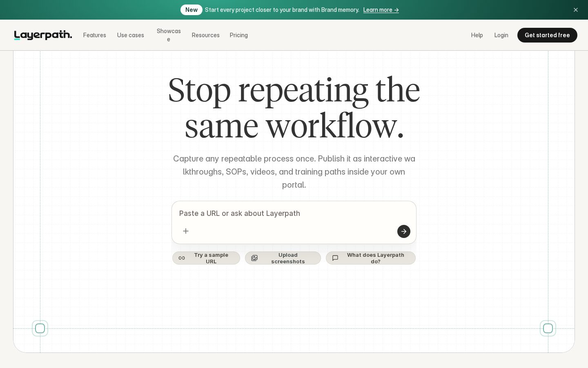Go to the Showcase page
This screenshot has width=588, height=368.
coord(169,35)
